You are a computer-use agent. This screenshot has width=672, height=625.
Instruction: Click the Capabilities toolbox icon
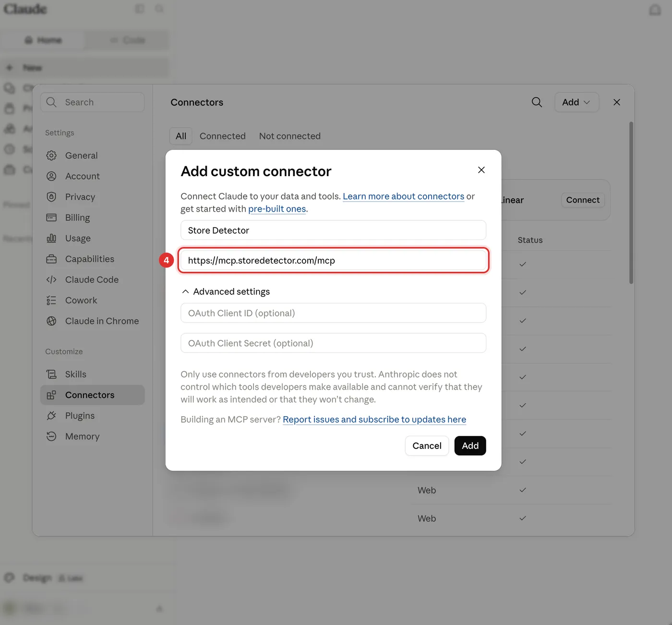pyautogui.click(x=51, y=259)
